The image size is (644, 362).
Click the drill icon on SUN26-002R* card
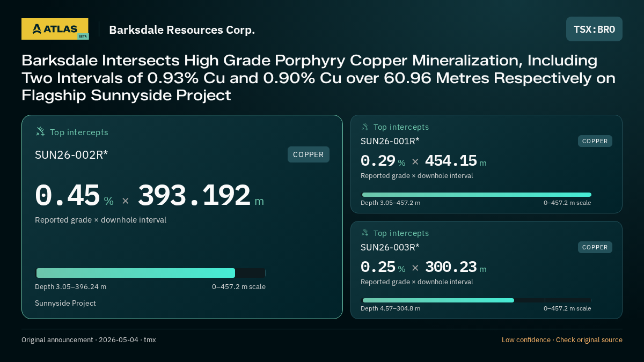coord(40,132)
